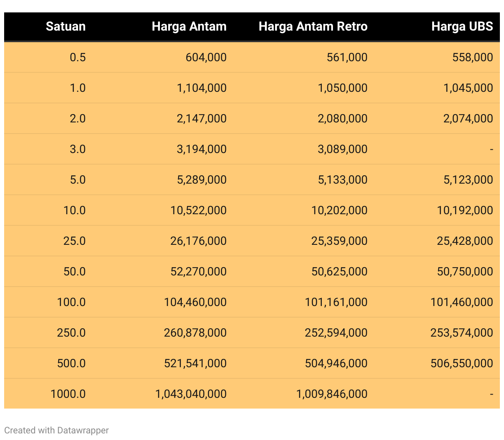This screenshot has height=440, width=504.
Task: Select the UBS price 5,123,000
Action: click(468, 179)
